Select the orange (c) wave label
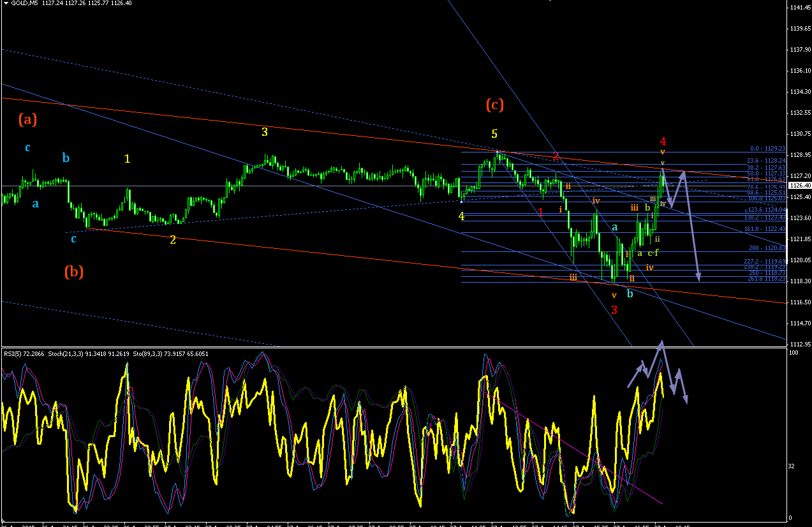Image resolution: width=812 pixels, height=527 pixels. 494,105
